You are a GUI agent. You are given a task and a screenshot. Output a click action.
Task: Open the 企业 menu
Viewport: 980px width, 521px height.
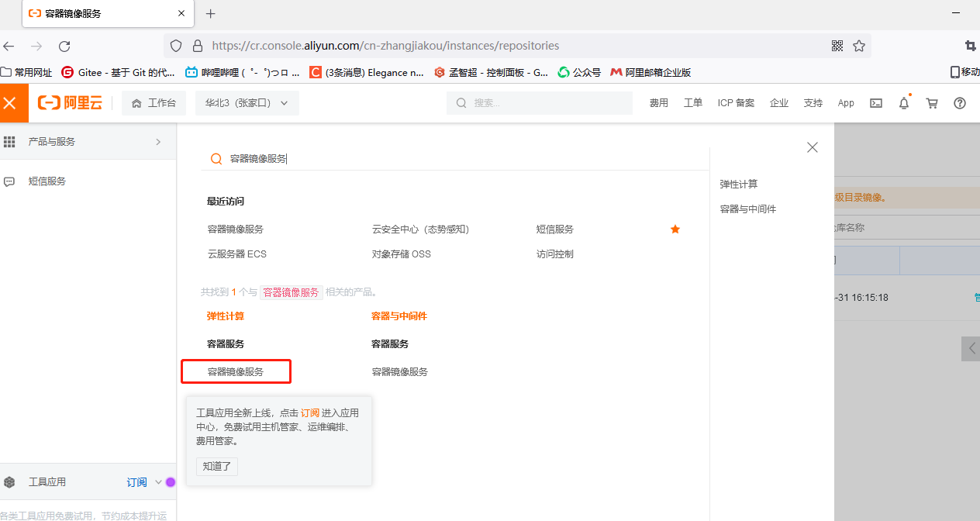coord(778,103)
